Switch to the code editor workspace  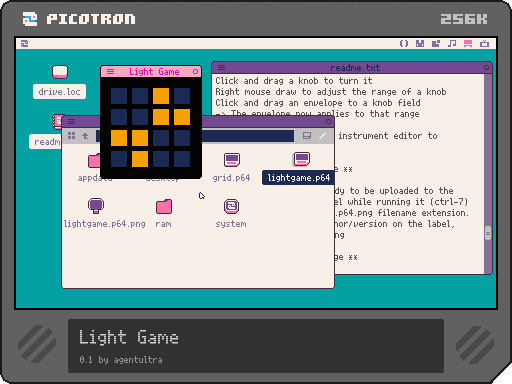click(x=404, y=43)
